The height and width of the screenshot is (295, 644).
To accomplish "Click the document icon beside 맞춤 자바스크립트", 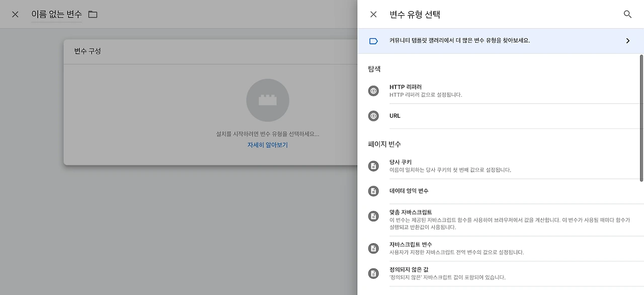I will coord(373,216).
